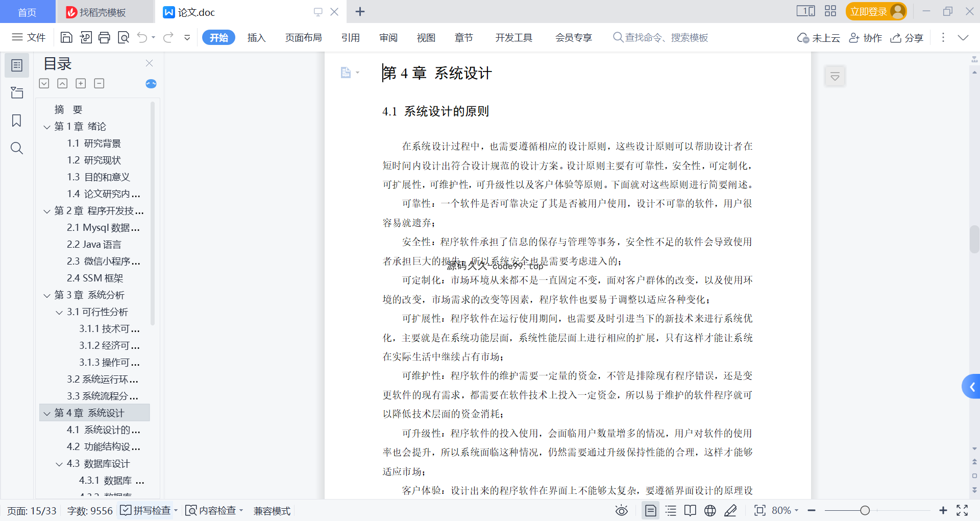Open 拼写检查 spell check toggle
Screen dimensions: 980x521
pos(146,510)
